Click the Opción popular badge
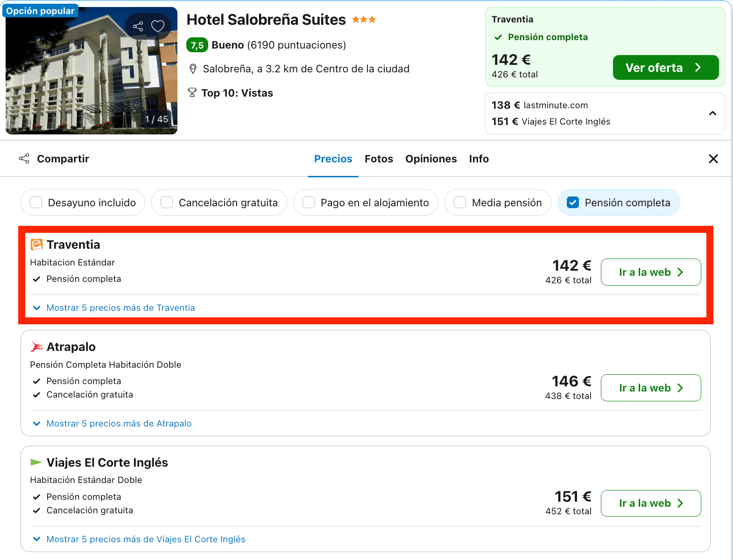This screenshot has width=733, height=560. point(41,11)
